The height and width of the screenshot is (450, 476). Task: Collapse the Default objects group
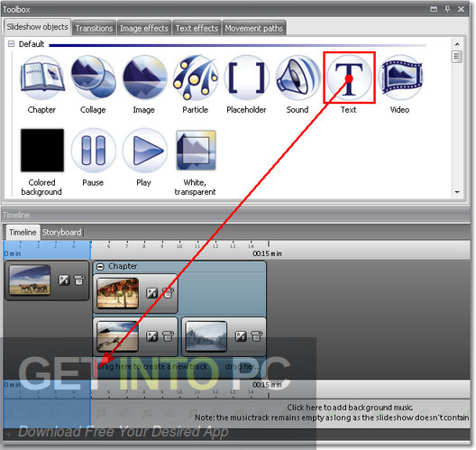point(11,44)
